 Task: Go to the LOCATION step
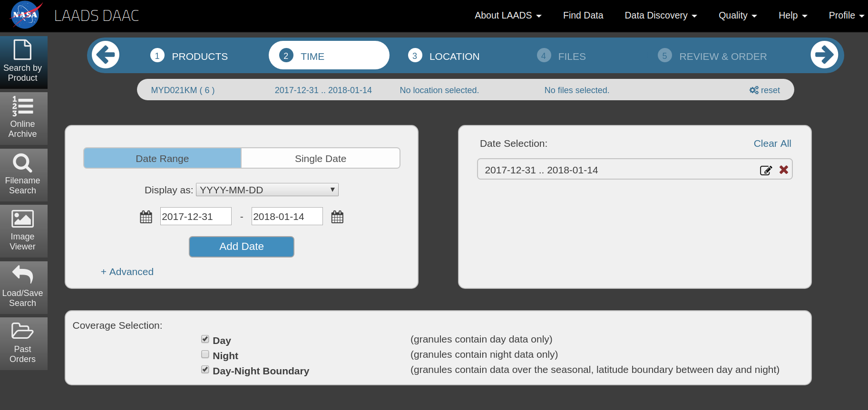[444, 56]
